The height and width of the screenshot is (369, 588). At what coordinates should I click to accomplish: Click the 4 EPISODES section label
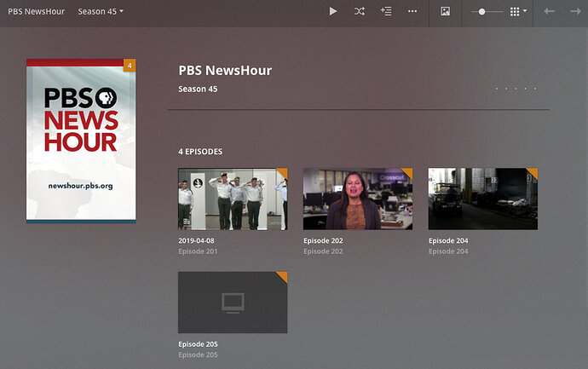200,152
